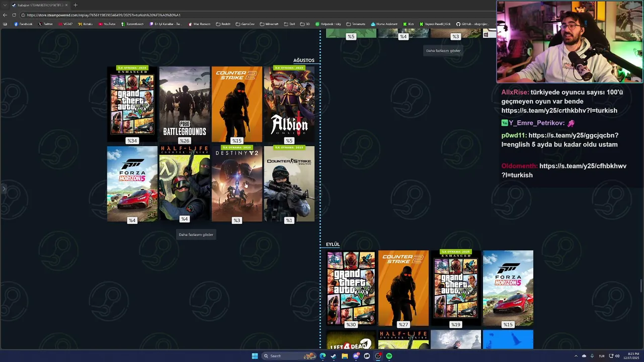The width and height of the screenshot is (644, 362).
Task: Launch Microsoft Edge from the taskbar
Action: click(x=323, y=356)
